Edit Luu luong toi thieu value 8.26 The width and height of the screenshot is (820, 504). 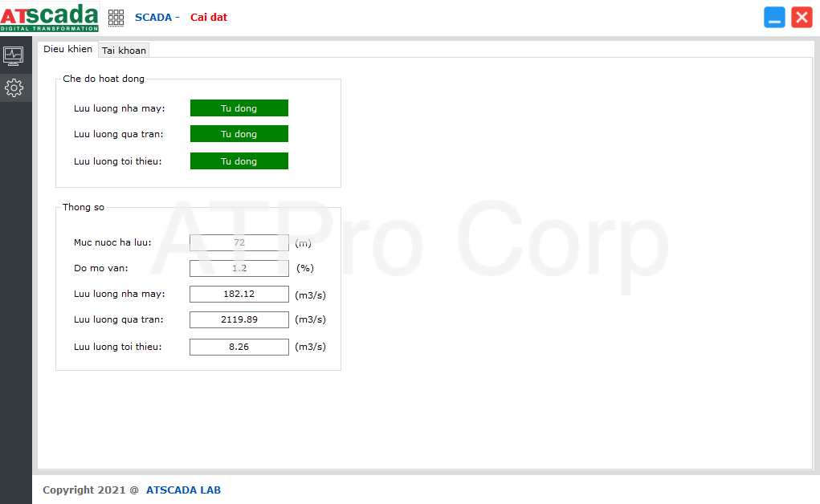tap(239, 347)
